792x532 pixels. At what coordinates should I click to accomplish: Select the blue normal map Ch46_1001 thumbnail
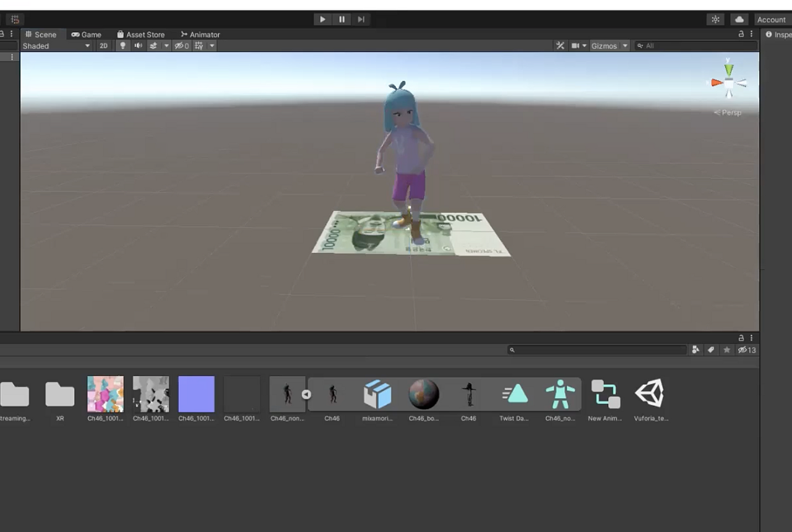(x=196, y=395)
